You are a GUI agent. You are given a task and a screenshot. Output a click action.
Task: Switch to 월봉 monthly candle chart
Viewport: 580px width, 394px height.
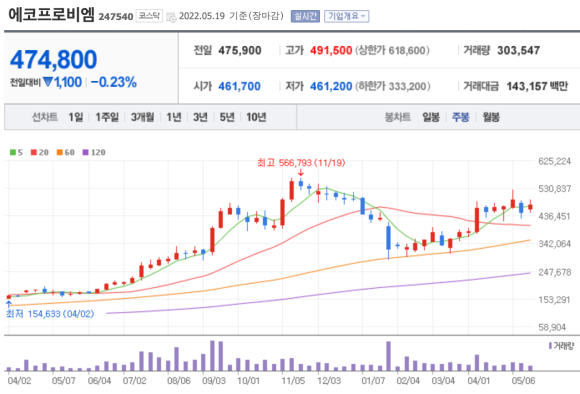491,117
